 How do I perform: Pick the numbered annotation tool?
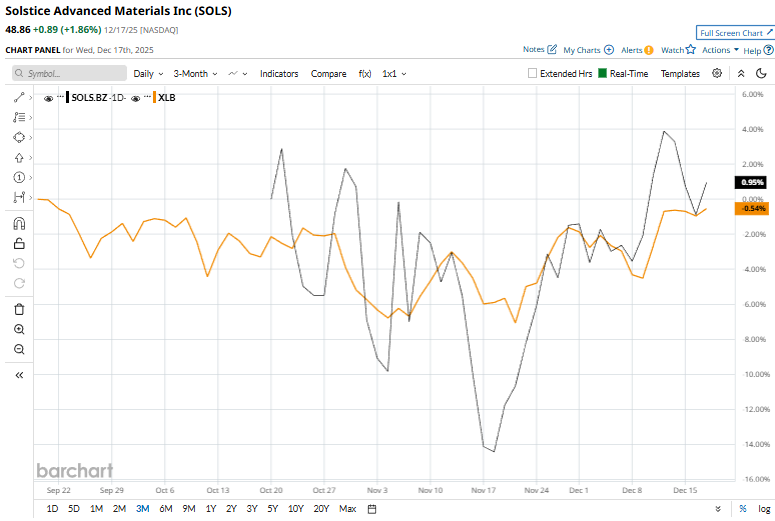19,177
